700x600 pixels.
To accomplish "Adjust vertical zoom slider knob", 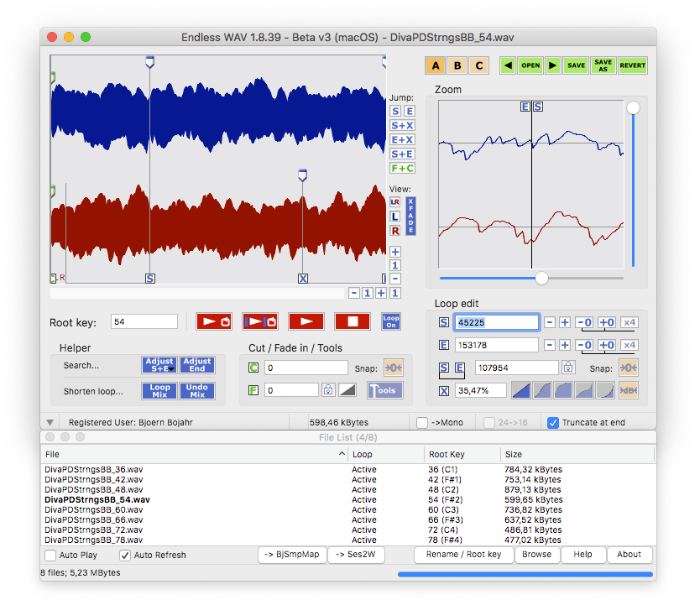I will [x=633, y=107].
